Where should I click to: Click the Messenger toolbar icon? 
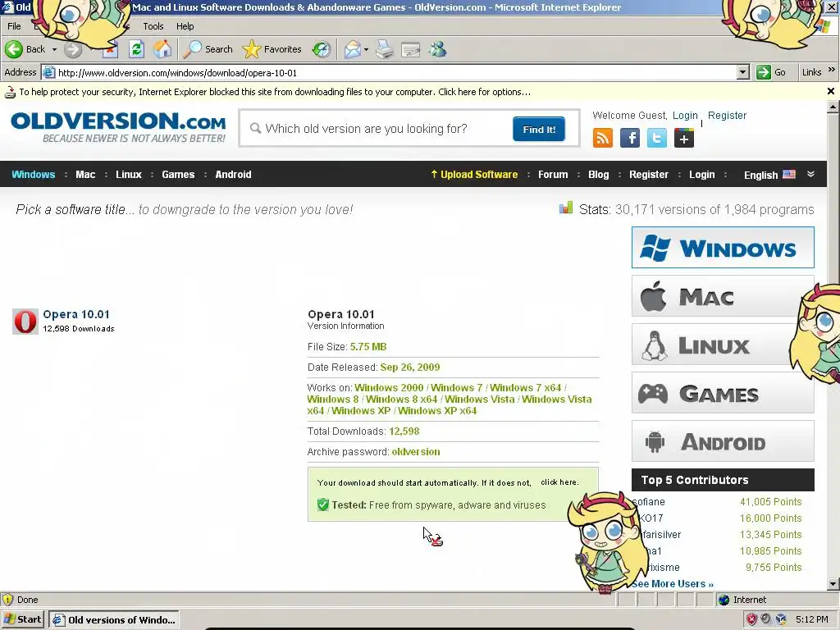tap(438, 49)
